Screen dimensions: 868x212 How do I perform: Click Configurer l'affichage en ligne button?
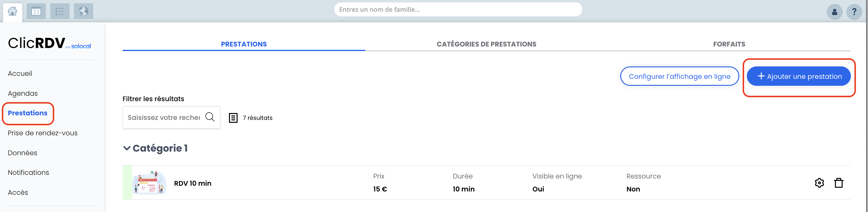click(679, 76)
